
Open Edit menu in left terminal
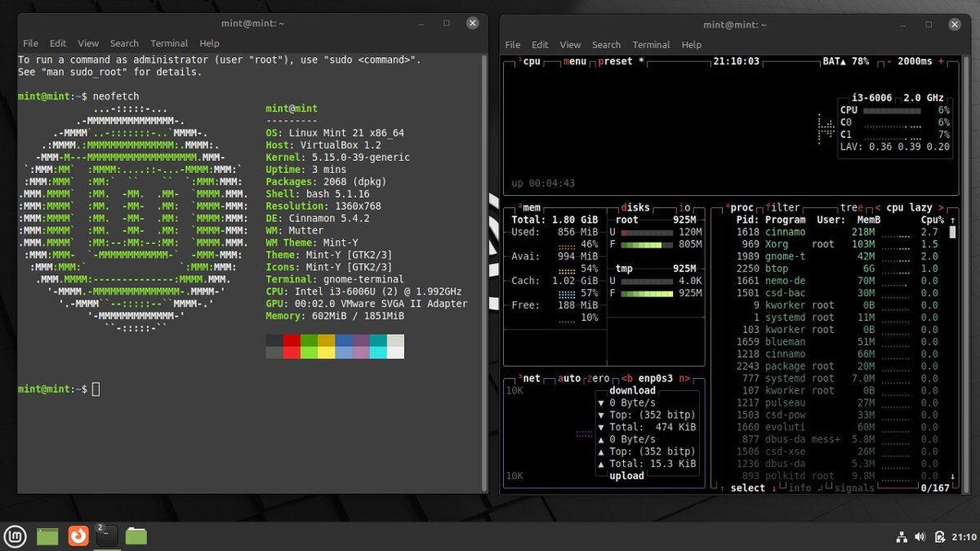(58, 43)
